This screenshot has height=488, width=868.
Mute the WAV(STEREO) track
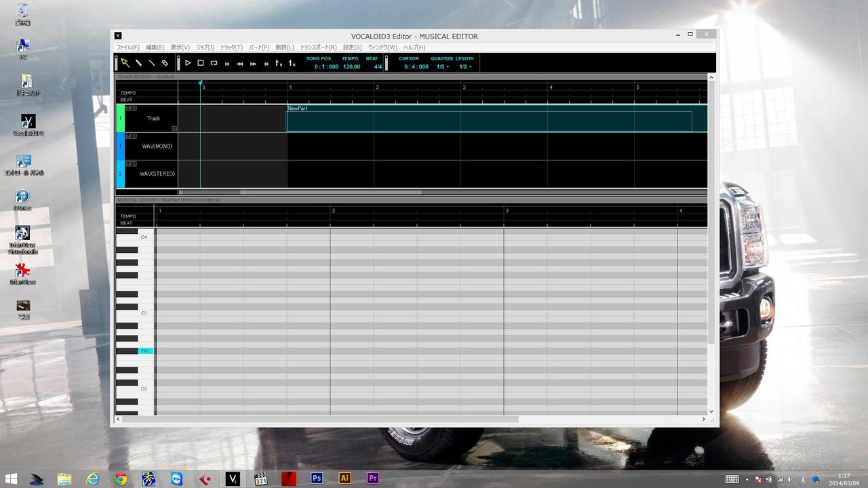128,163
